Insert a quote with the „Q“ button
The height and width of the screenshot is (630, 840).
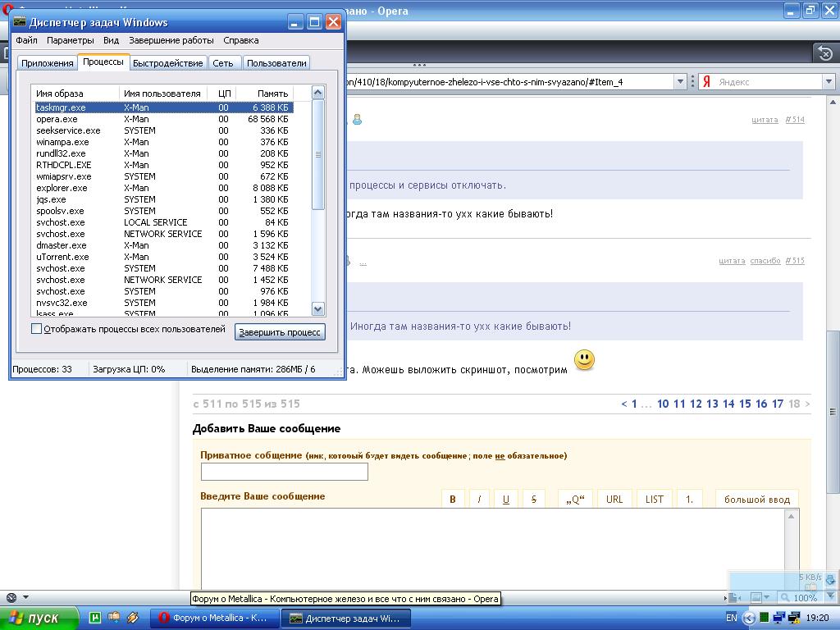(574, 499)
